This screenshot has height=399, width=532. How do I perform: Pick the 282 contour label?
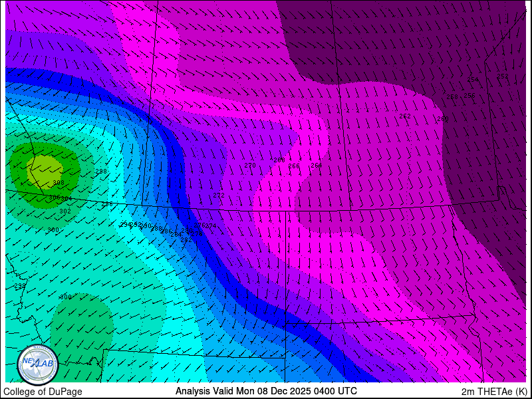pos(186,240)
